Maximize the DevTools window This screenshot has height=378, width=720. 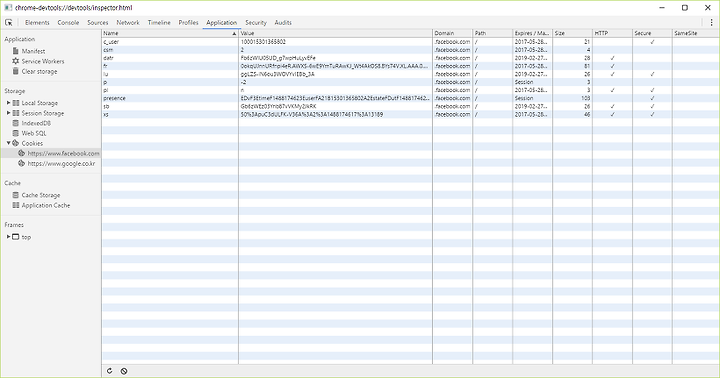[685, 8]
